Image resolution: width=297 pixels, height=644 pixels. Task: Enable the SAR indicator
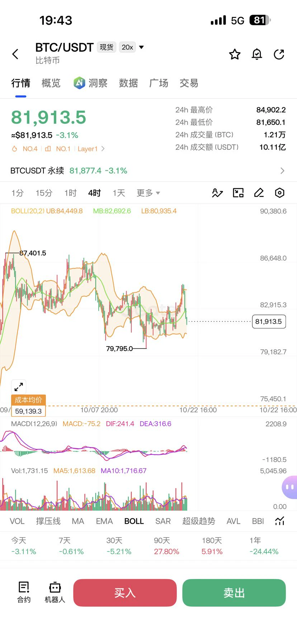163,521
